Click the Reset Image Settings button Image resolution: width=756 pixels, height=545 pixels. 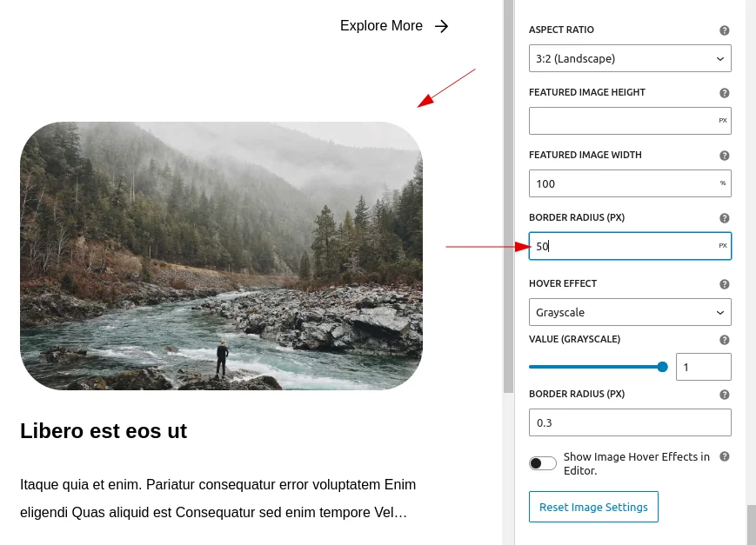coord(593,507)
